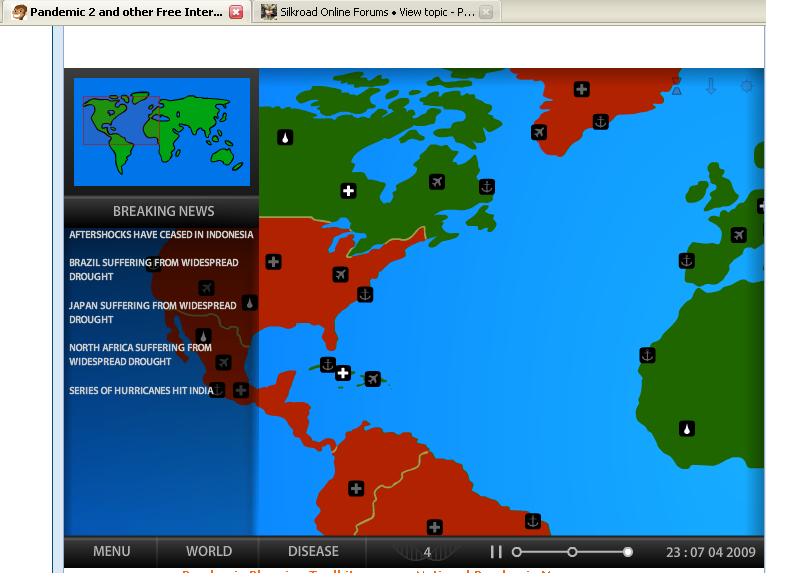Click the Caribbean airport plane icon
This screenshot has height=586, width=795.
coord(372,379)
